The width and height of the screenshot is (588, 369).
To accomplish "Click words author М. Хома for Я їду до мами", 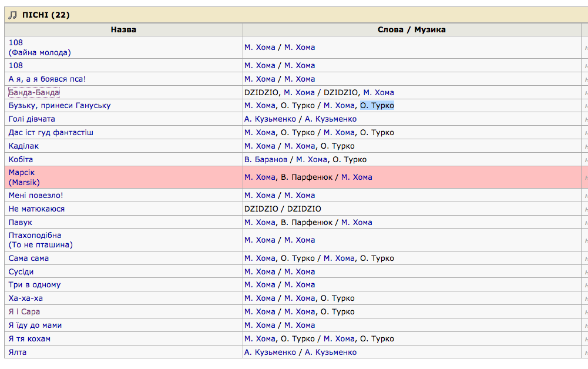I will [260, 326].
